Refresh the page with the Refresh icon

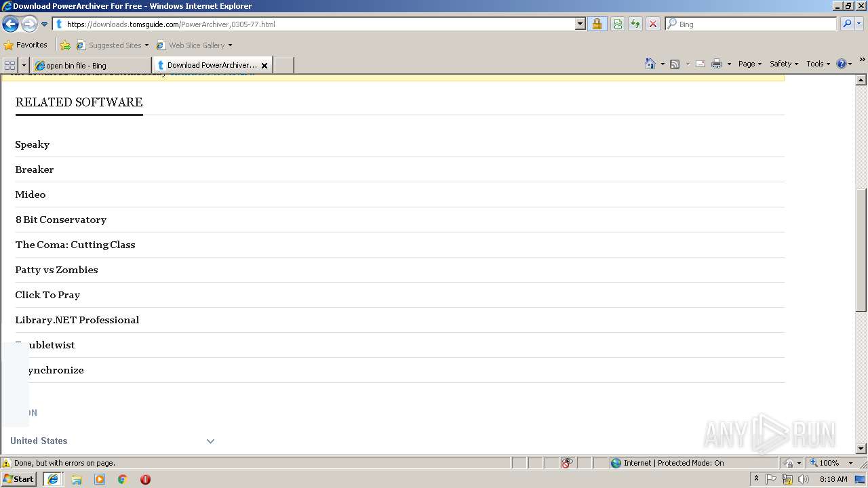635,24
